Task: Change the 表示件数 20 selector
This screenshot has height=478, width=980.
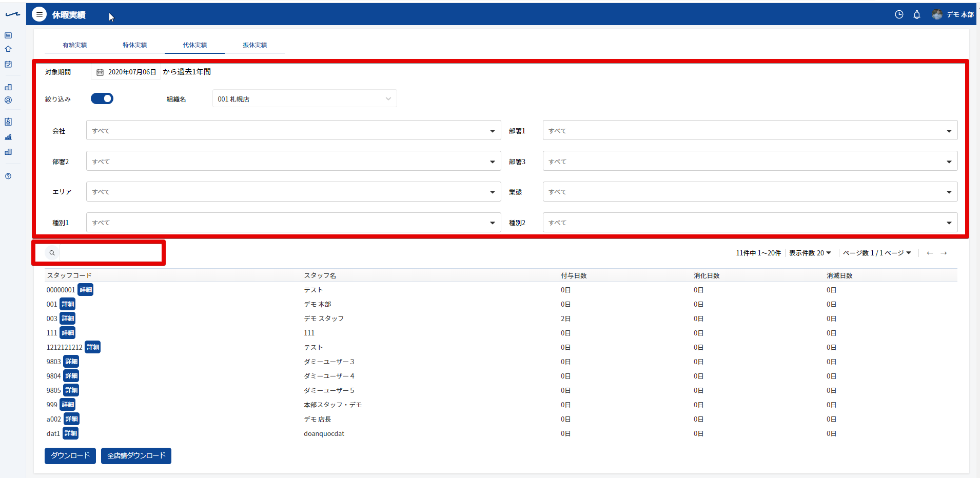Action: (x=810, y=253)
